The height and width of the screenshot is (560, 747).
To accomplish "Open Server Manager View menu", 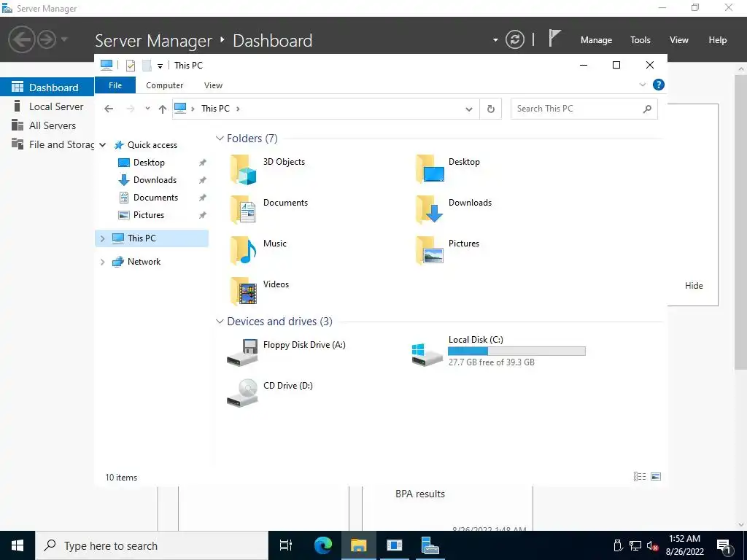I will click(x=679, y=40).
